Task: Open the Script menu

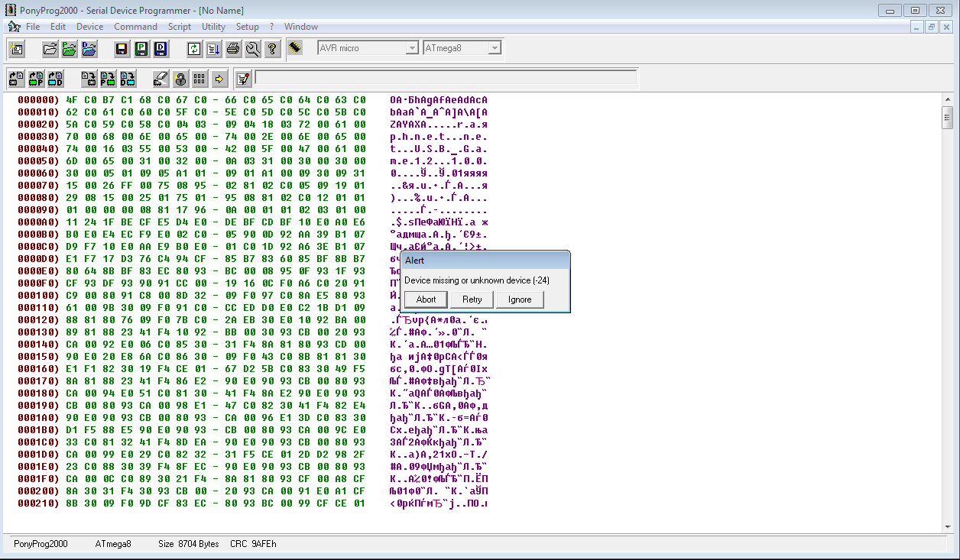Action: coord(180,27)
